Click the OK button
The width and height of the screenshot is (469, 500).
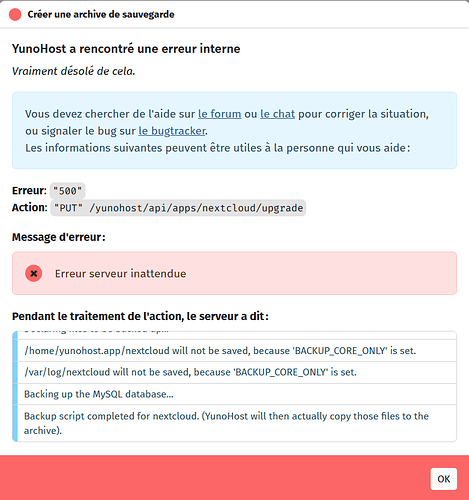[444, 479]
